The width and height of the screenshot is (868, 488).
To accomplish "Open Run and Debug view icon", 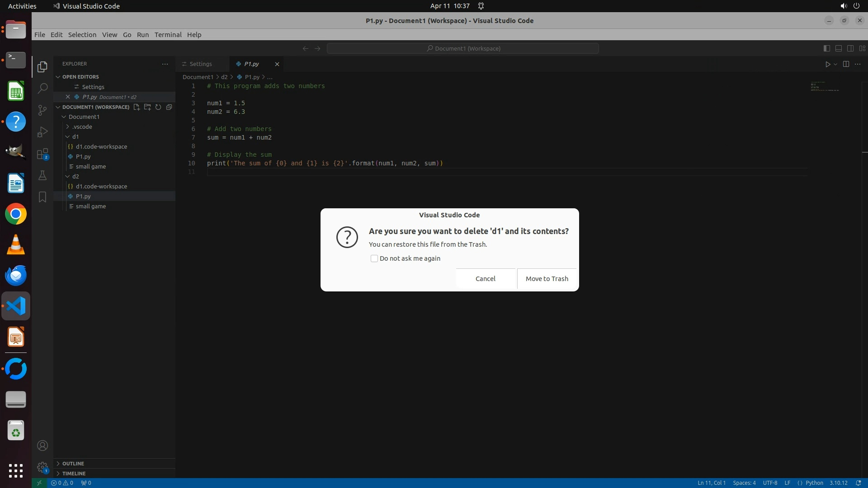I will tap(42, 132).
